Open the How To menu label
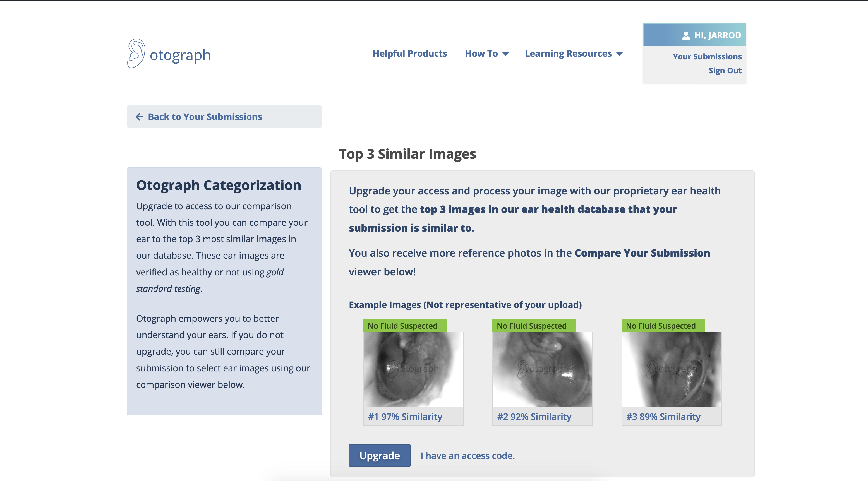 click(x=481, y=53)
